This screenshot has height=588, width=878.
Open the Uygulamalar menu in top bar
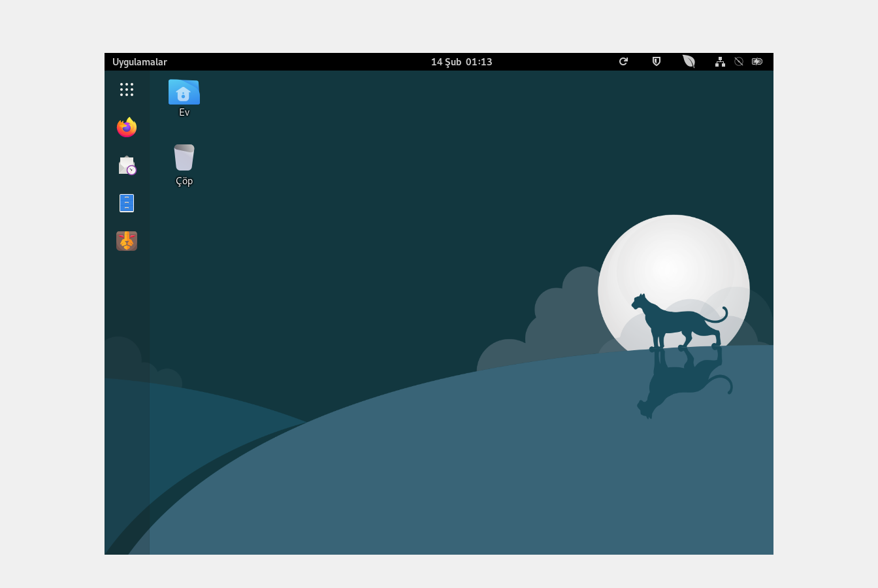[140, 62]
